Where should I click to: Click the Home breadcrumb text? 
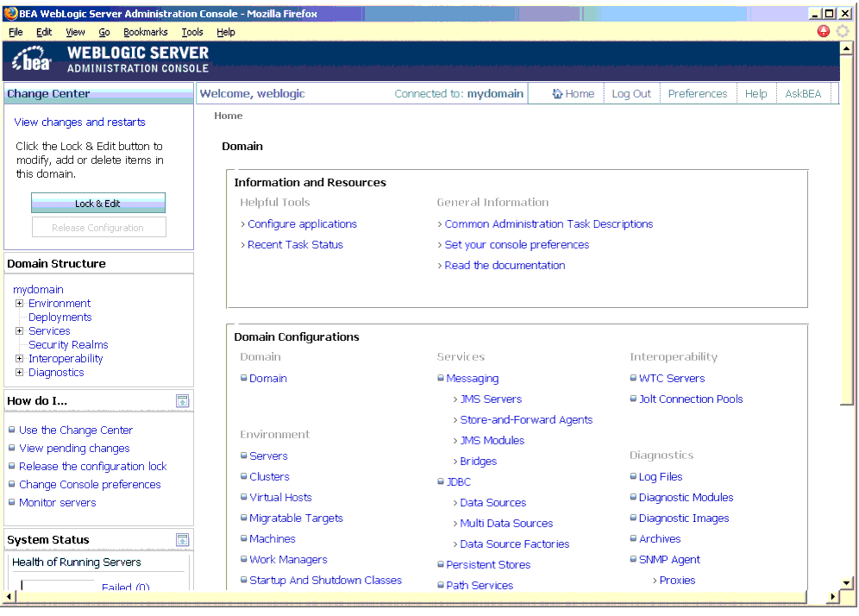tap(228, 116)
